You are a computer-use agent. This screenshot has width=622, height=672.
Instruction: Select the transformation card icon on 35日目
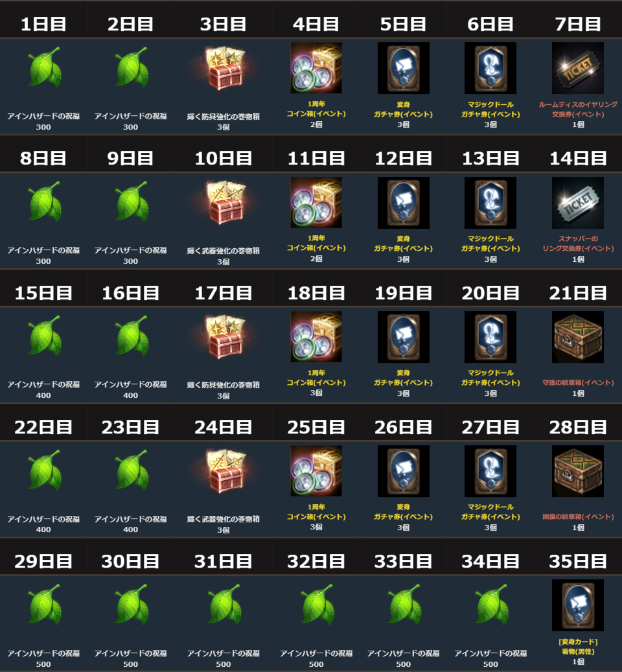pyautogui.click(x=577, y=605)
